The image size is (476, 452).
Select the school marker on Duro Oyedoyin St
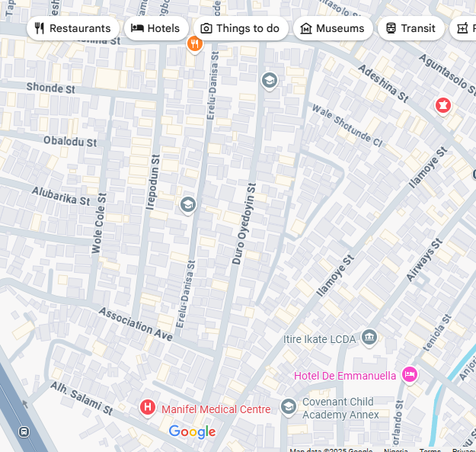coord(270,81)
